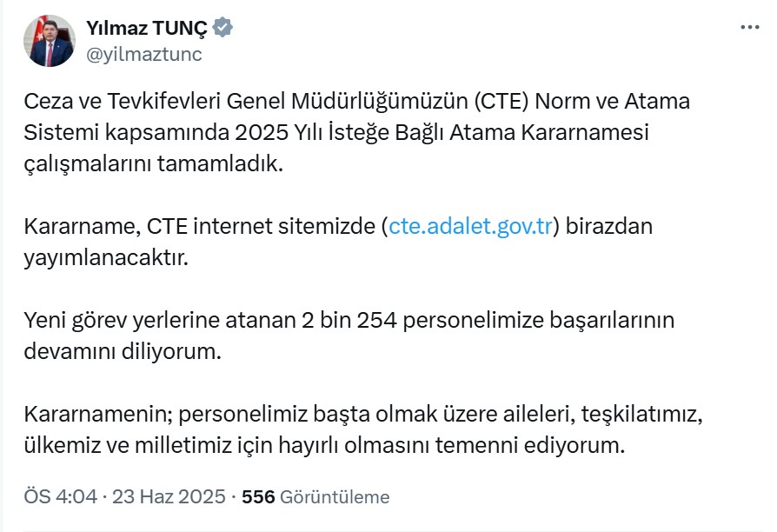Open the @yilmaztunc handle link
This screenshot has height=532, width=777.
click(144, 54)
